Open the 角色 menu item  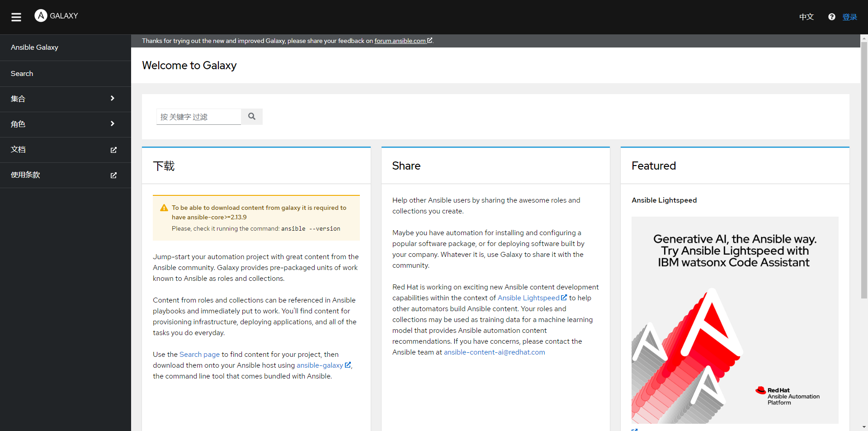tap(66, 124)
